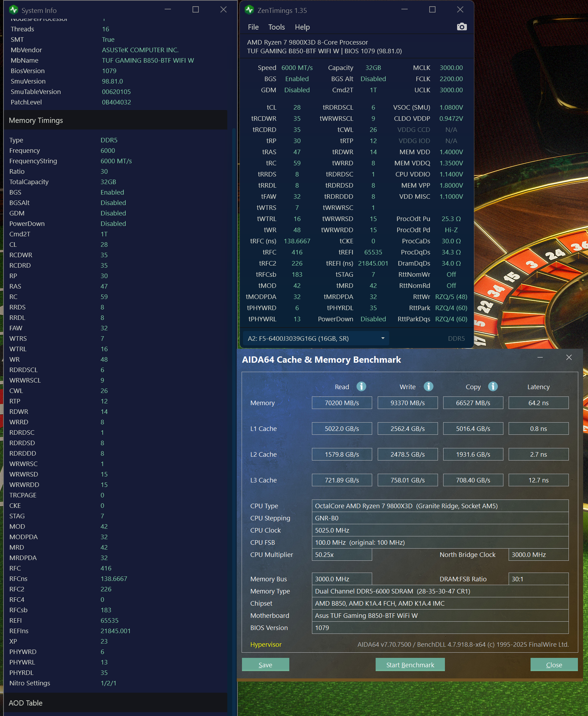The height and width of the screenshot is (716, 588).
Task: Click the ProcOdt Pu value 25.3 Ω
Action: [451, 219]
